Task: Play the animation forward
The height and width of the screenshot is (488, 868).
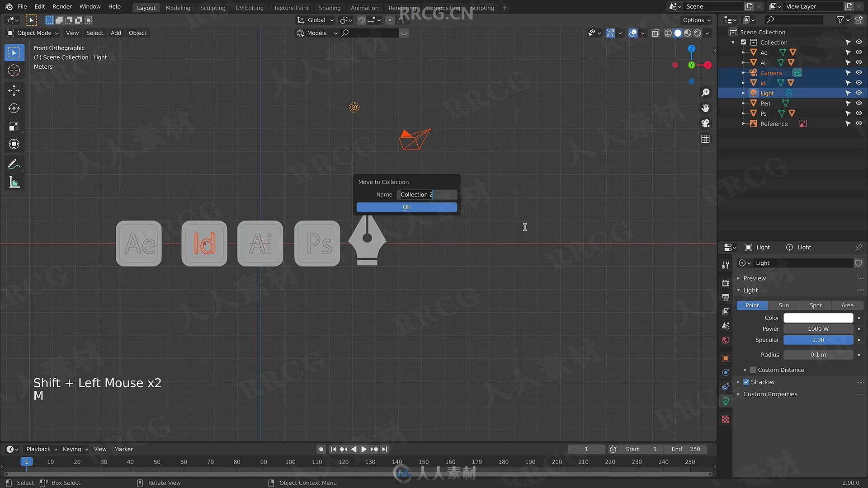Action: coord(364,449)
